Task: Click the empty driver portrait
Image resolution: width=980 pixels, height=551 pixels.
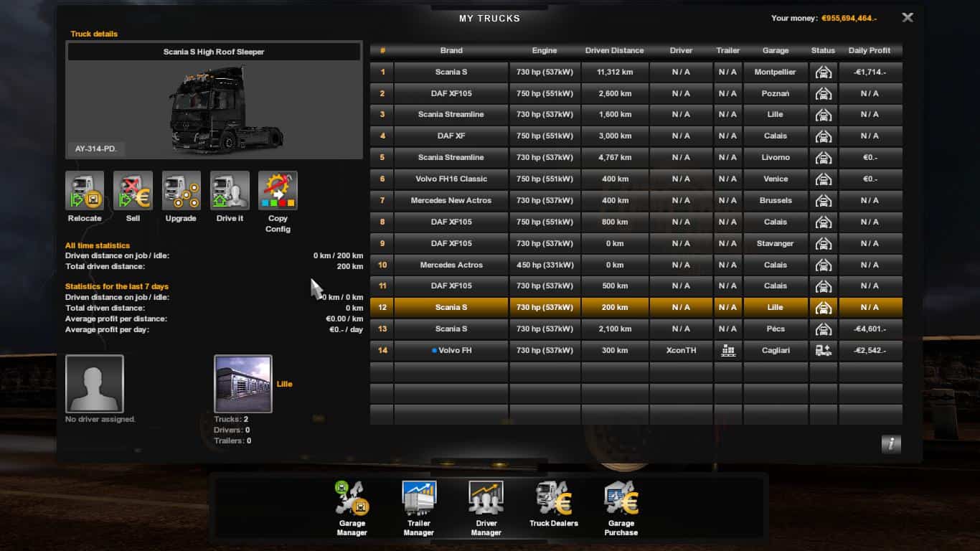Action: click(x=95, y=384)
